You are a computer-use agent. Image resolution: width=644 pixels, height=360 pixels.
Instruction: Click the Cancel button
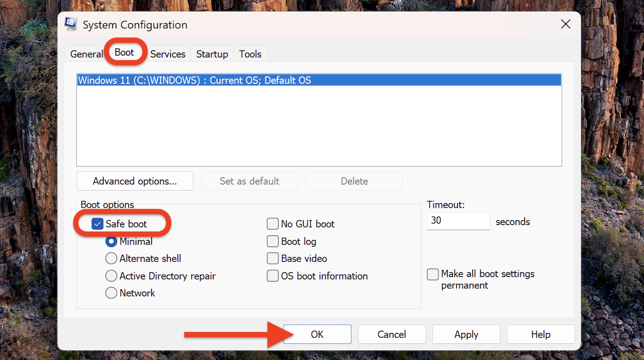(x=392, y=334)
